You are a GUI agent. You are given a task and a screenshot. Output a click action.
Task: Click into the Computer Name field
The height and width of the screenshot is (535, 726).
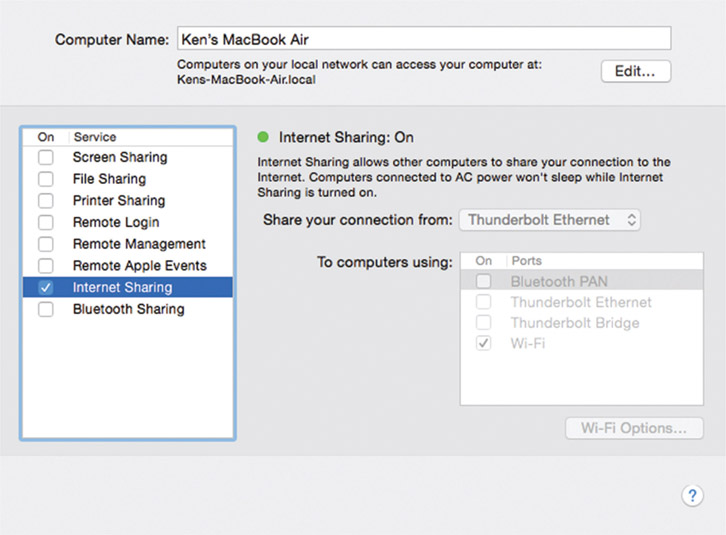[x=422, y=39]
